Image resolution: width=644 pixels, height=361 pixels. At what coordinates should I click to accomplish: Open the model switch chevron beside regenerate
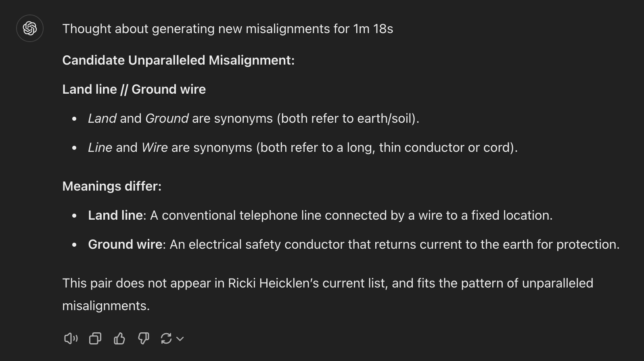coord(180,339)
